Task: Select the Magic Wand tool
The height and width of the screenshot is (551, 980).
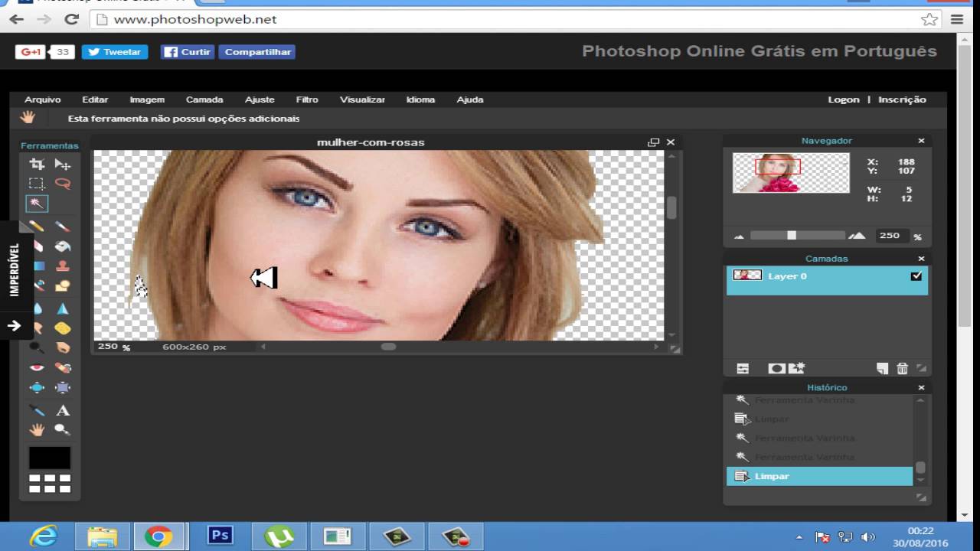Action: tap(37, 204)
